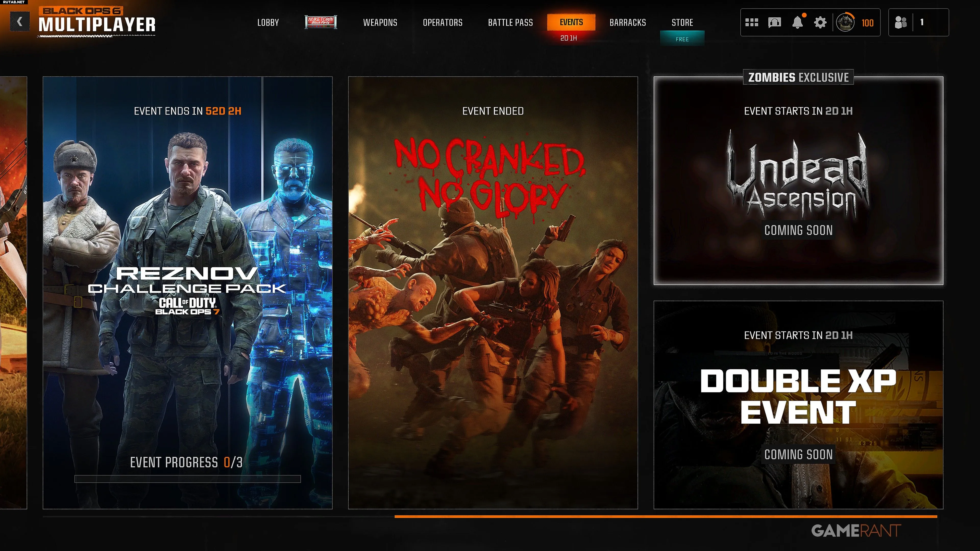
Task: Click the prestige emblem player level badge
Action: point(845,22)
